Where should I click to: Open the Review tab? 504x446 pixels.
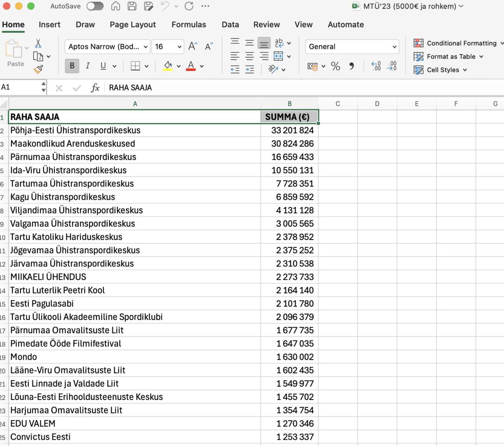click(267, 24)
